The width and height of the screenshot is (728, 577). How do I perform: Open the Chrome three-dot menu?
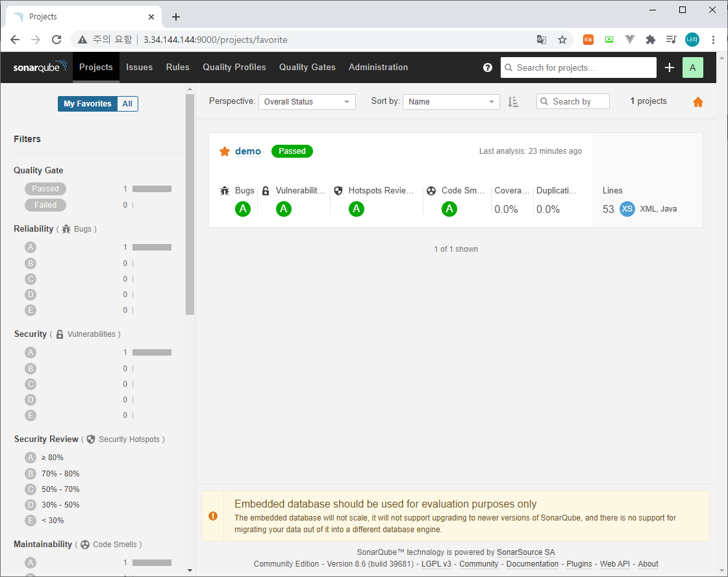pos(713,40)
